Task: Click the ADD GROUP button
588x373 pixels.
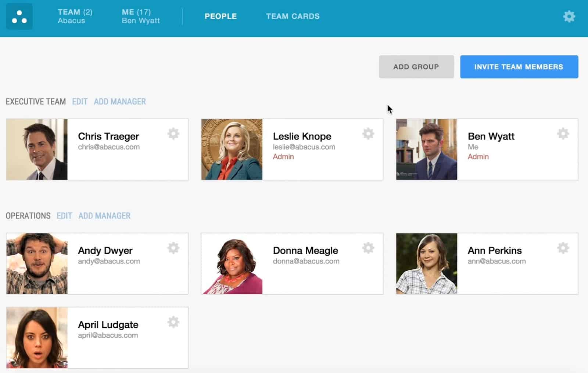Action: 416,67
